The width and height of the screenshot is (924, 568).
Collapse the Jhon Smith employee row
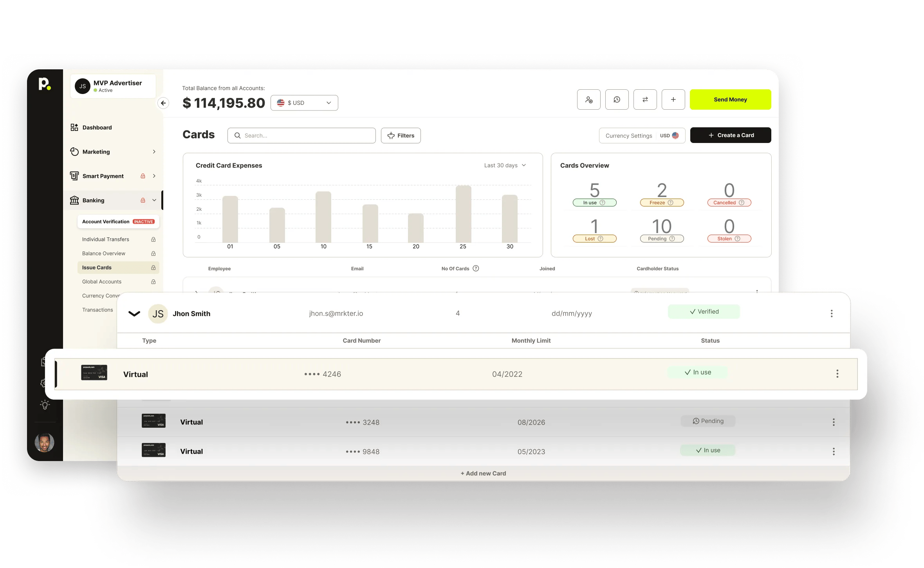pos(134,313)
